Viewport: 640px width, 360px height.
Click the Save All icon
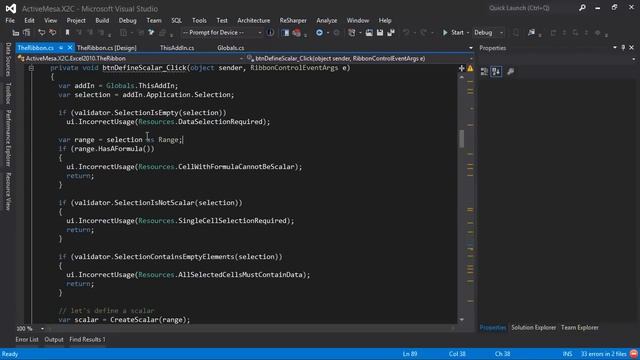pyautogui.click(x=391, y=33)
